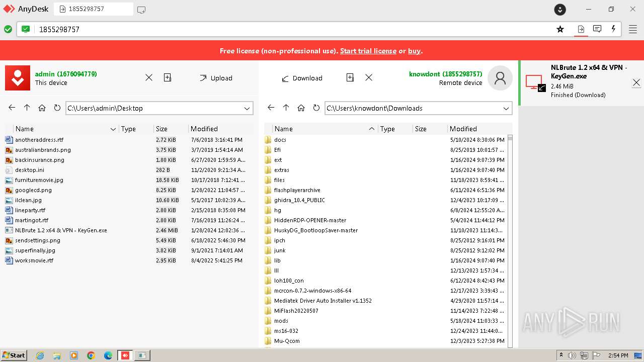This screenshot has height=362, width=644.
Task: Switch to the 1855298757 session tab
Action: pyautogui.click(x=93, y=9)
